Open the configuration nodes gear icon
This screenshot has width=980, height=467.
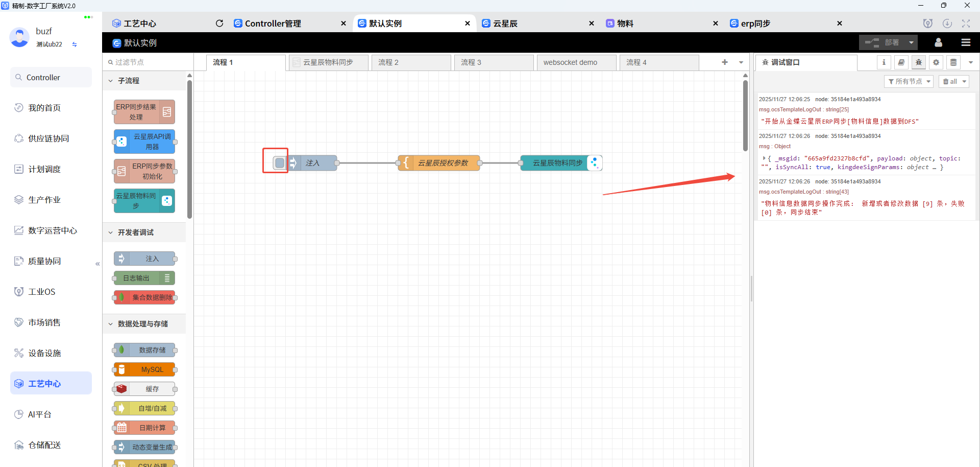click(936, 62)
